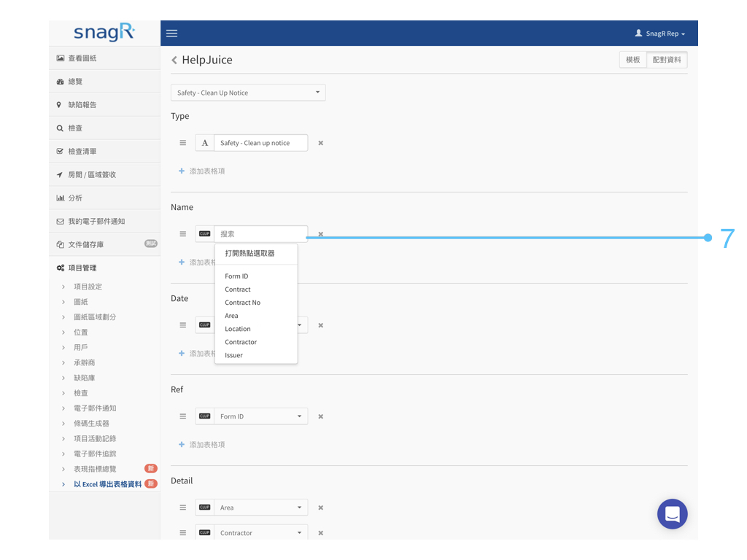The height and width of the screenshot is (560, 747).
Task: Open 表現指標總覽 in the project tree
Action: click(95, 469)
